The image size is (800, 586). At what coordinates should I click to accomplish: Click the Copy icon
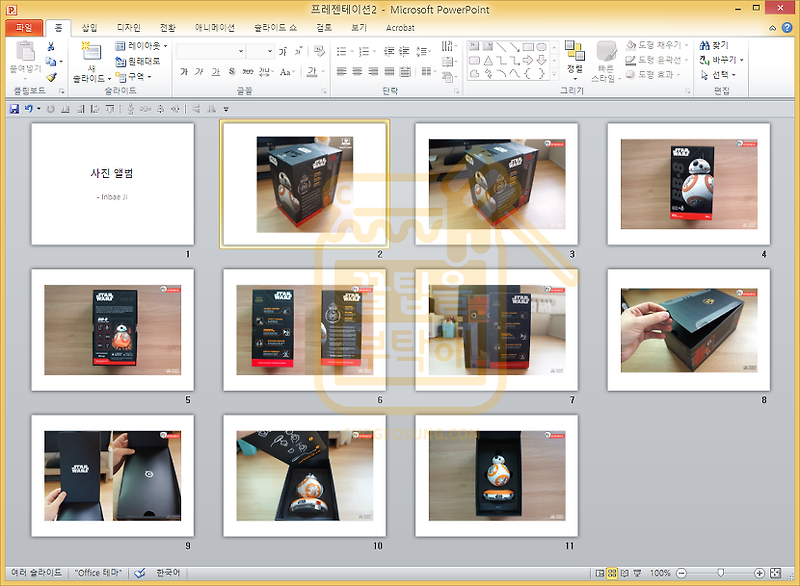pos(51,62)
